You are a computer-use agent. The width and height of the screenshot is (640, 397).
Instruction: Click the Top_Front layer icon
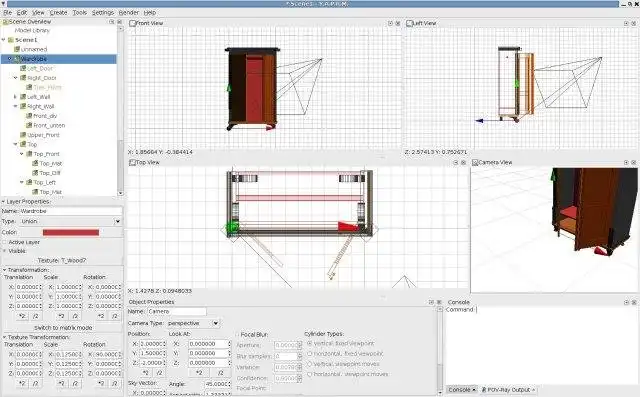tap(29, 154)
